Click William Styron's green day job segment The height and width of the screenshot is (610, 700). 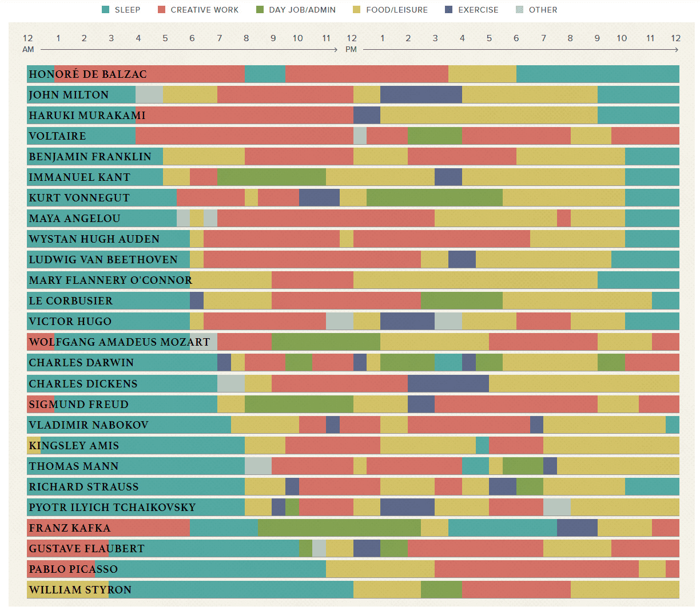tap(441, 590)
